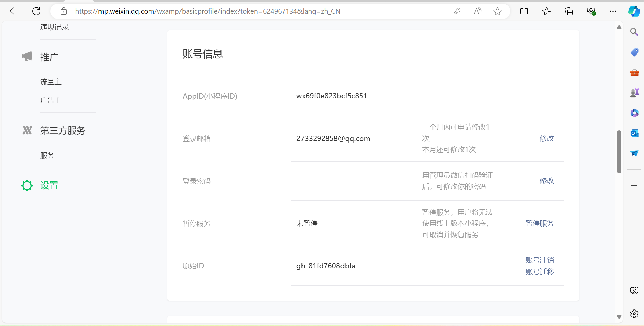The height and width of the screenshot is (326, 644).
Task: Add page to favorites with star icon
Action: 498,11
